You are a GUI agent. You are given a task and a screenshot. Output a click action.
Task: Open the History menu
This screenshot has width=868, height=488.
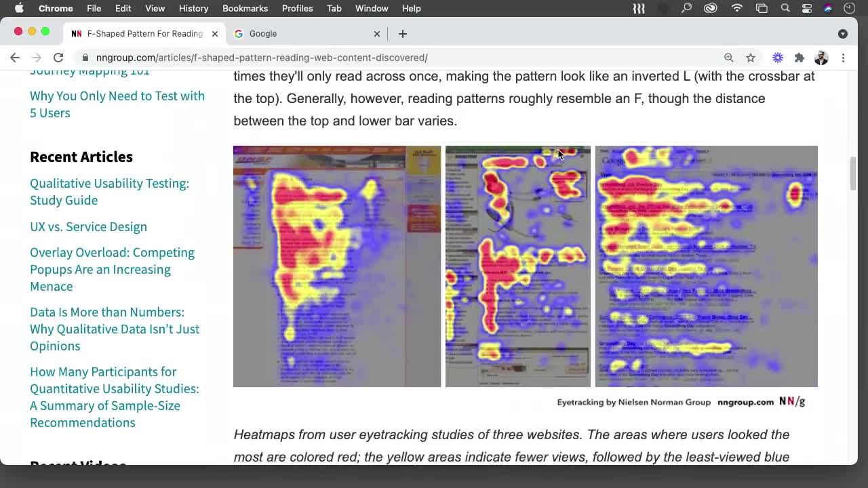[193, 8]
